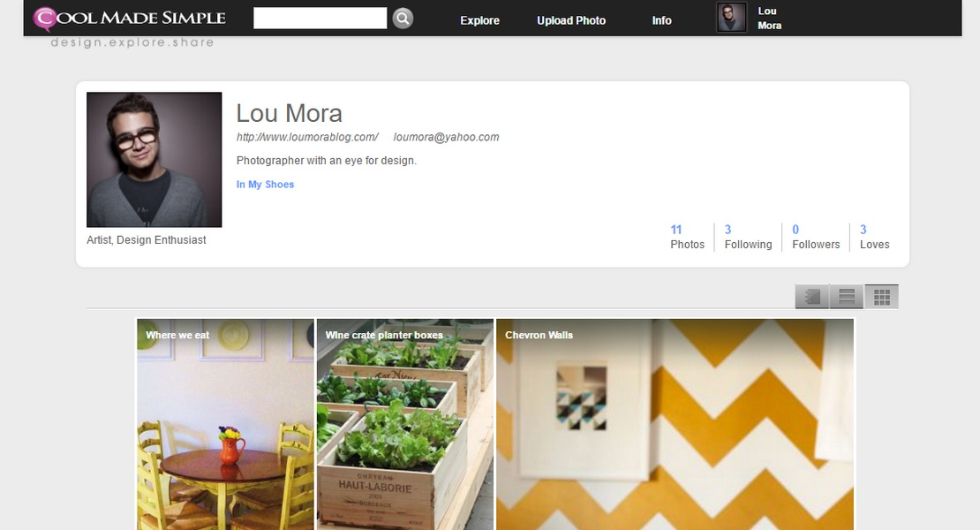
Task: Open the Upload Photo page
Action: [x=571, y=20]
